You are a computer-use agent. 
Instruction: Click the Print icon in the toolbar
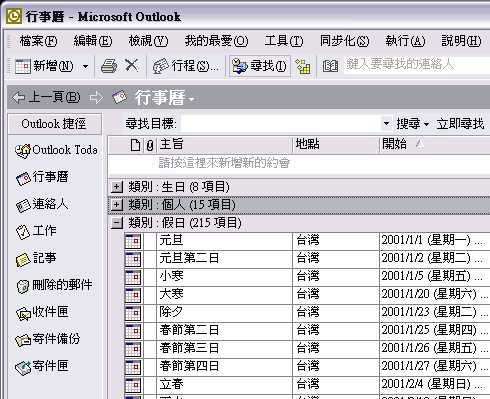pyautogui.click(x=109, y=66)
